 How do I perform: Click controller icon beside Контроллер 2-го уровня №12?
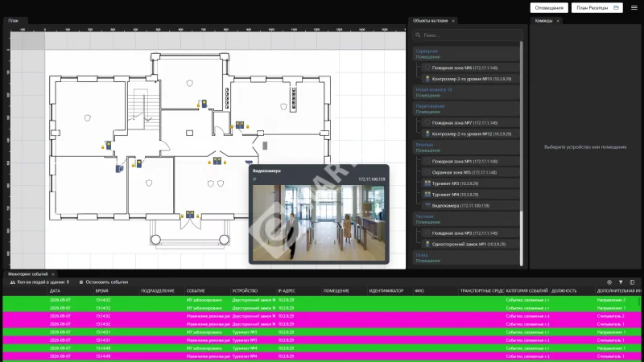pyautogui.click(x=427, y=134)
